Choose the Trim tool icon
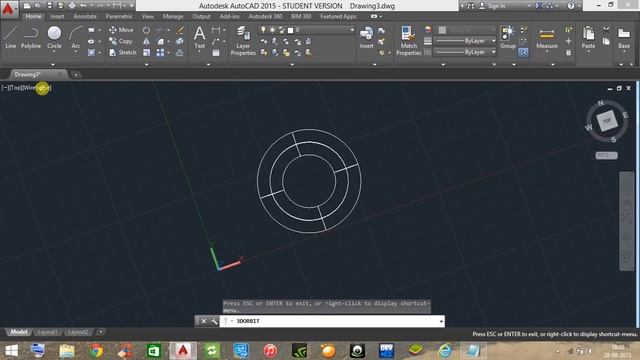 160,30
